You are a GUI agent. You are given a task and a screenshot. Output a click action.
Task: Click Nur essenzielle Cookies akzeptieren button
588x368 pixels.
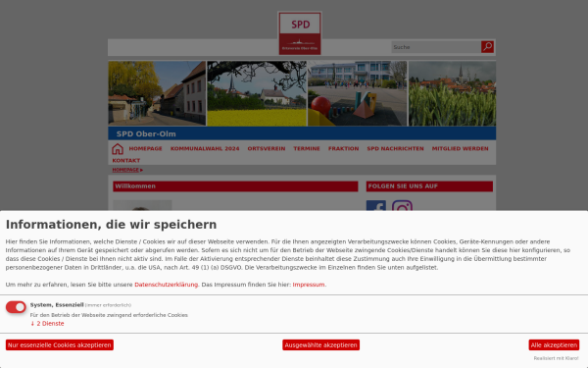pyautogui.click(x=60, y=344)
